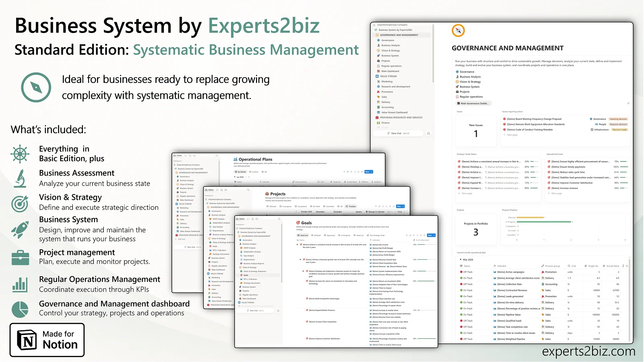Click New page under Issues requiring action

pyautogui.click(x=510, y=135)
